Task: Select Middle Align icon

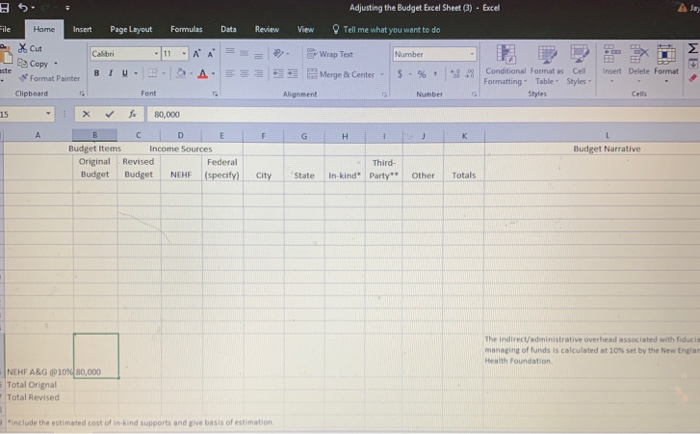Action: (244, 54)
